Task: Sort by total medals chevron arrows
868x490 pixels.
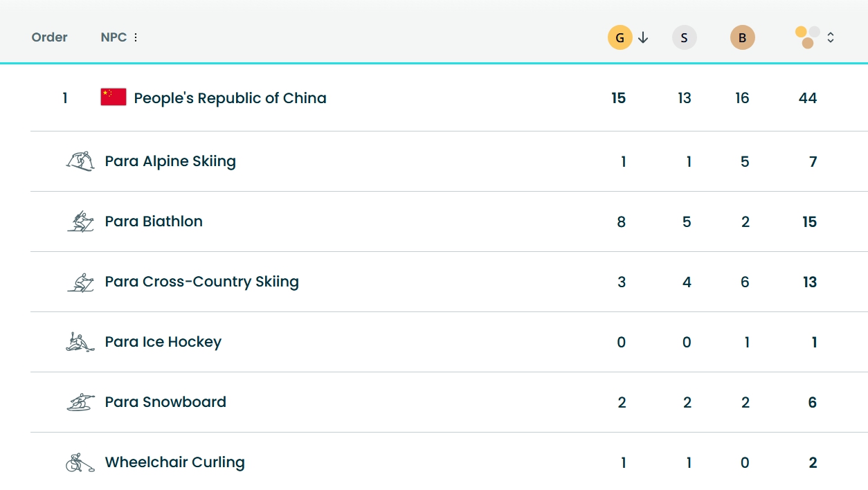Action: pyautogui.click(x=831, y=37)
